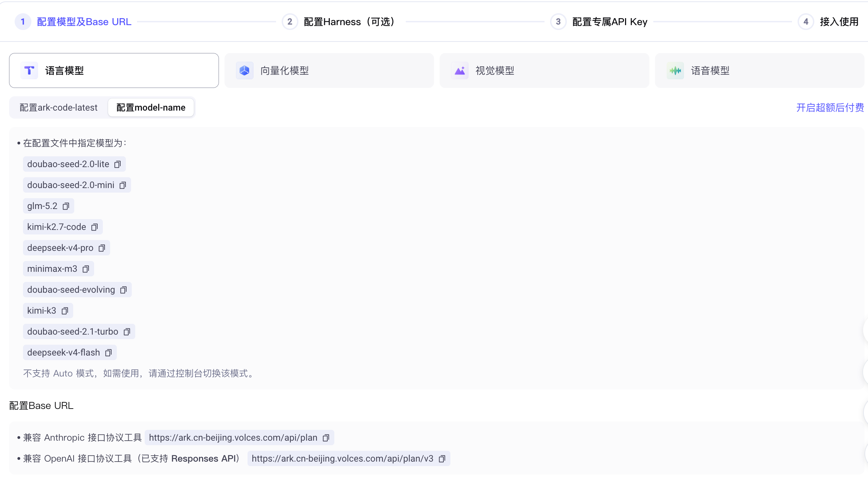Click the 配置Base URL heading
This screenshot has height=478, width=868.
pos(41,405)
